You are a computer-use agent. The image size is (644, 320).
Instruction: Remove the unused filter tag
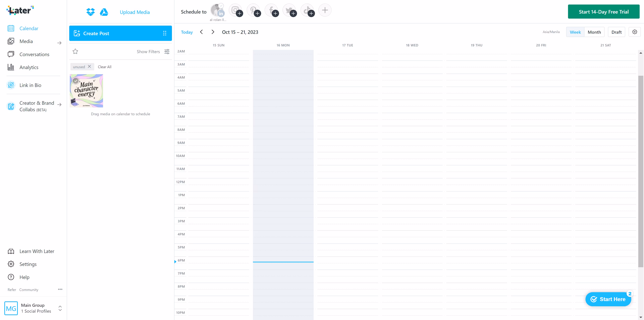(x=89, y=67)
